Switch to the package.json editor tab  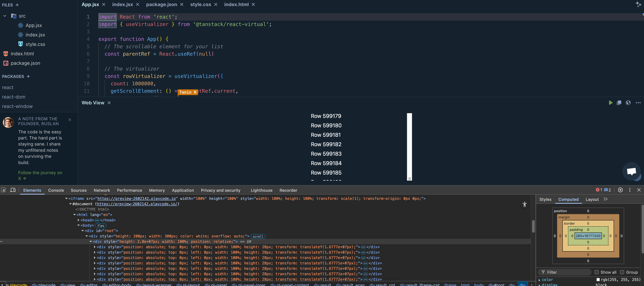tap(161, 5)
